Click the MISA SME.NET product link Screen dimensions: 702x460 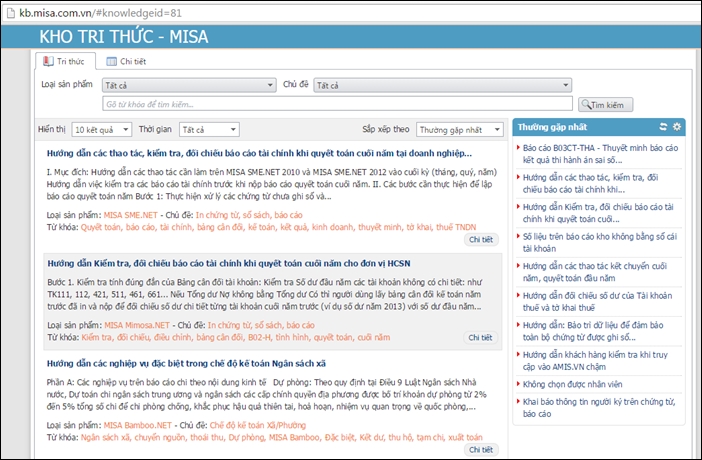pyautogui.click(x=131, y=215)
